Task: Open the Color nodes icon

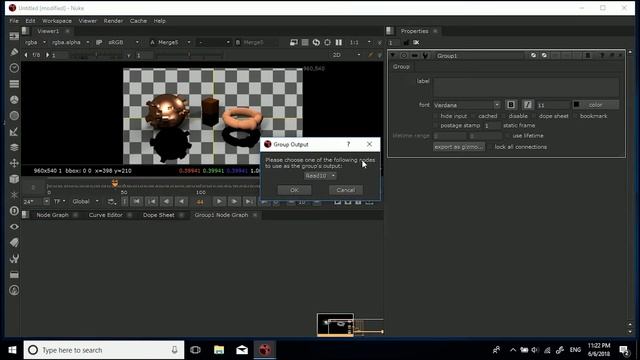Action: 14,100
